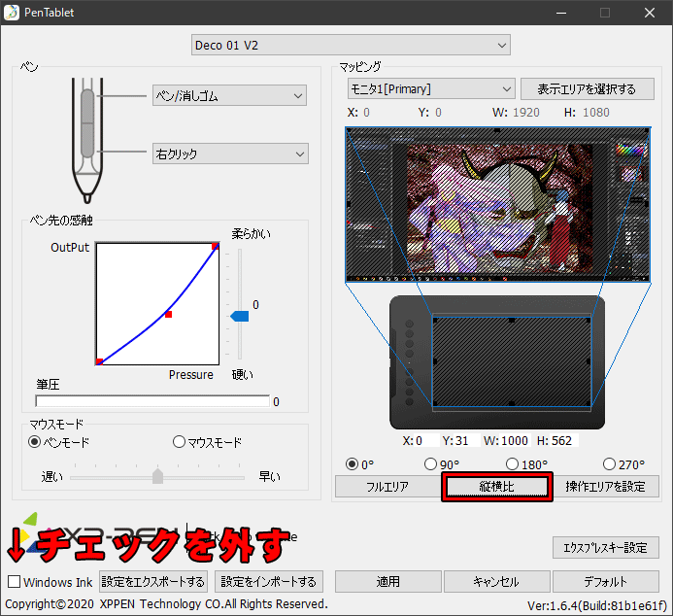
Task: Click the tablet active area rectangle
Action: [x=512, y=361]
